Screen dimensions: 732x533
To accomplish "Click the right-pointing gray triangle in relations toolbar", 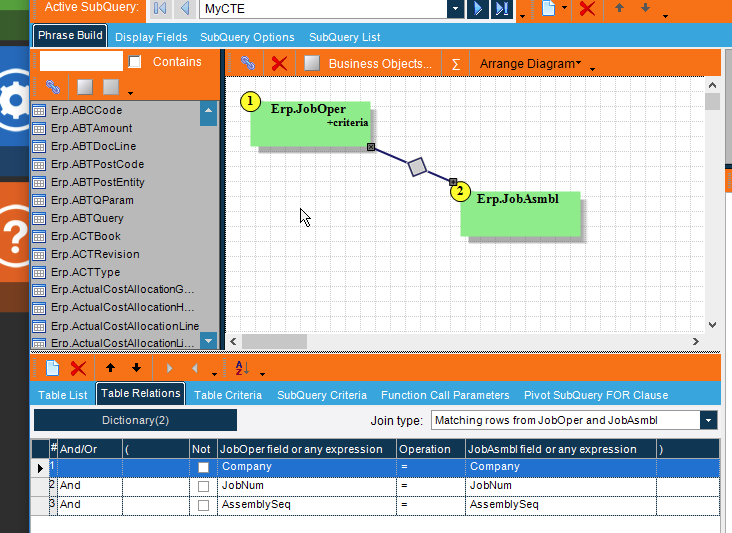I will click(x=169, y=368).
